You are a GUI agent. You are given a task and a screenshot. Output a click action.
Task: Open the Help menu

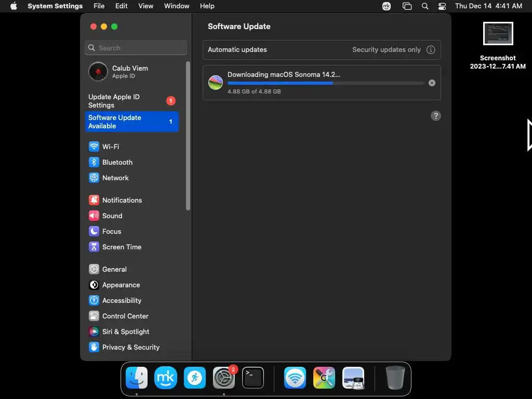(x=207, y=6)
